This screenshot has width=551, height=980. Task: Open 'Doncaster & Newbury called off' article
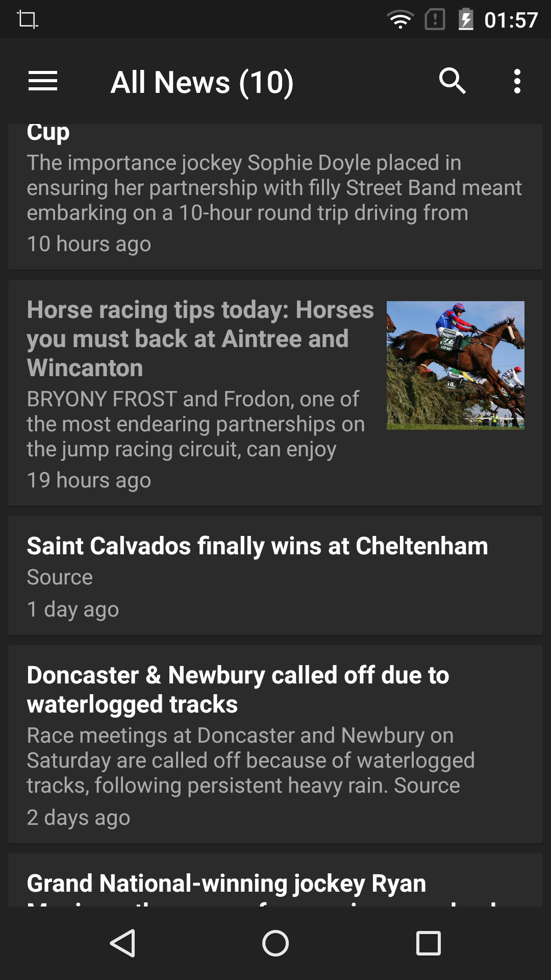click(x=238, y=689)
